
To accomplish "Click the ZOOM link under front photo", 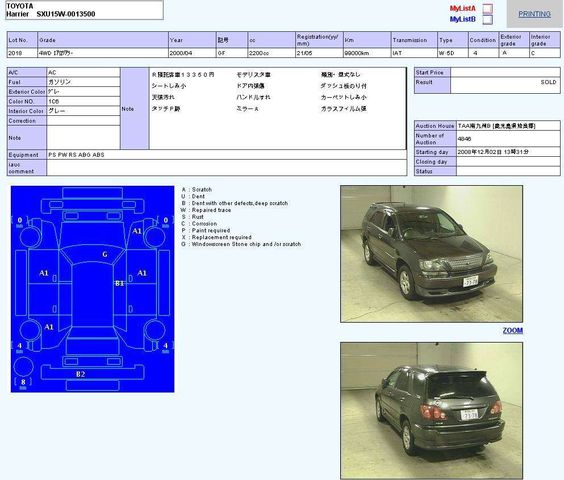I will (x=513, y=330).
